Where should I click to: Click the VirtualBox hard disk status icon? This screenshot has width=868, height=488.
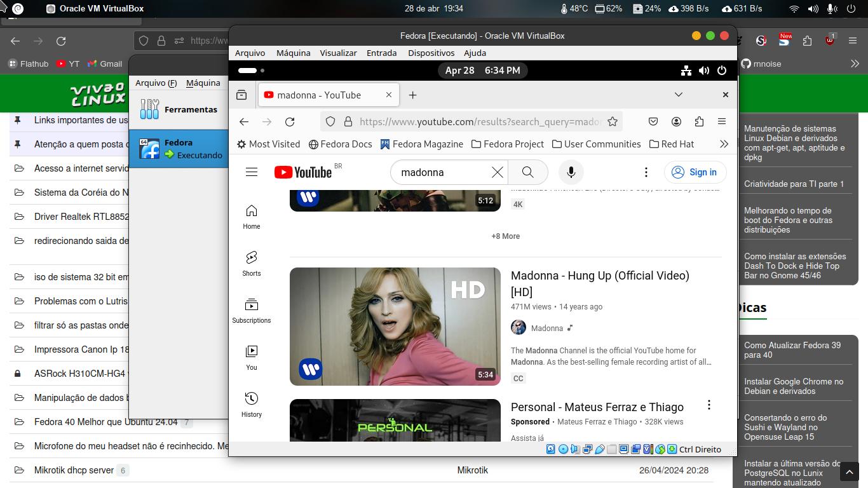pos(550,449)
